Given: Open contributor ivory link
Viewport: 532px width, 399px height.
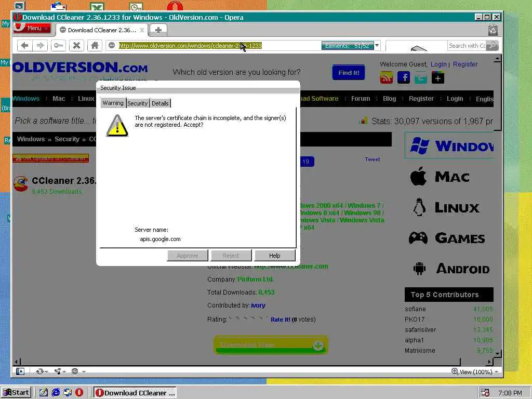Looking at the screenshot, I should 258,305.
